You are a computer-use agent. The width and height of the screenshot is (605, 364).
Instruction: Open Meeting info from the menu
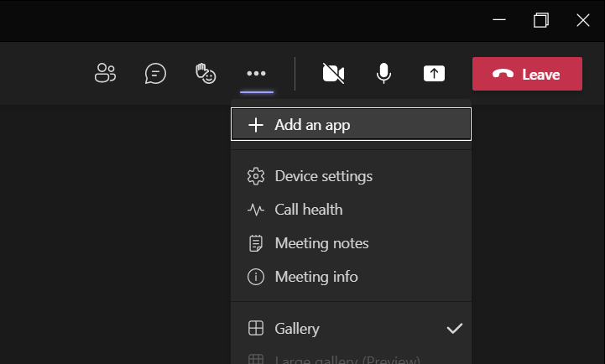(316, 277)
